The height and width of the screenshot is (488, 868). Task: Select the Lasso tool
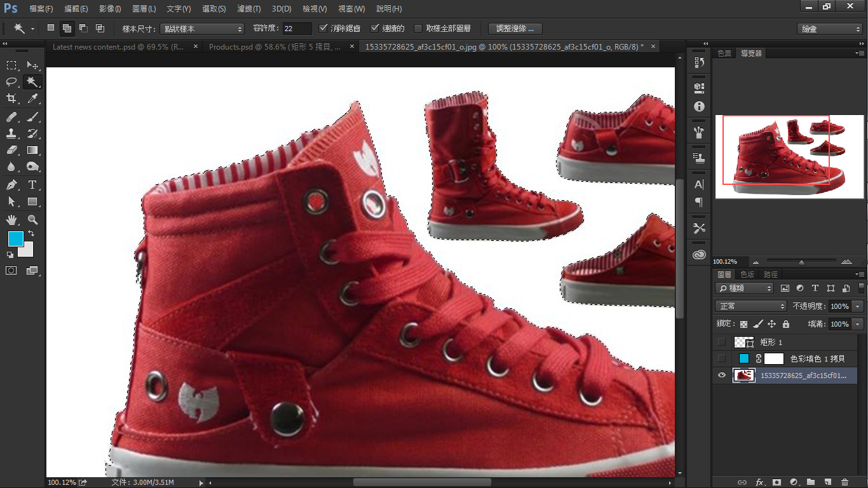click(x=11, y=82)
